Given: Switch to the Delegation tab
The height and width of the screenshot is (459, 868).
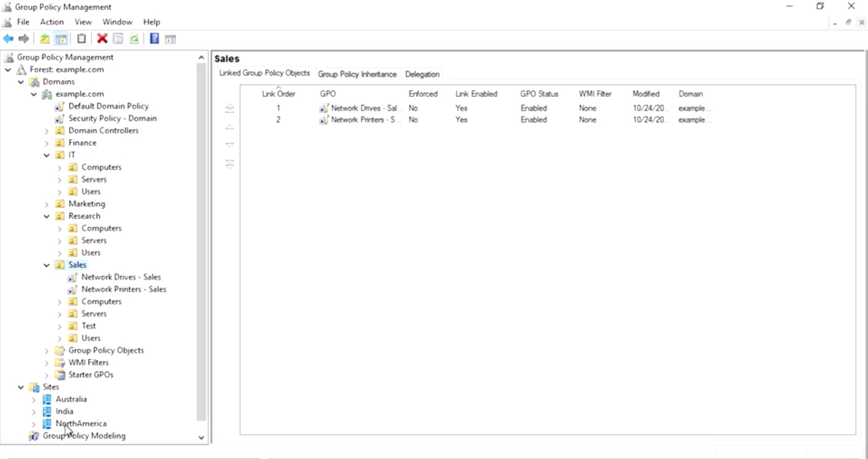Looking at the screenshot, I should pos(422,74).
